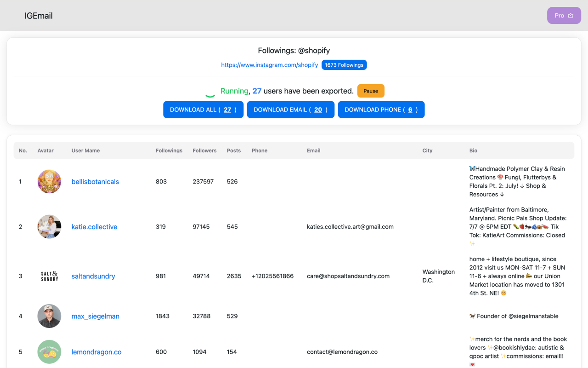The height and width of the screenshot is (368, 588).
Task: Click the Pro button in the header
Action: [x=564, y=15]
